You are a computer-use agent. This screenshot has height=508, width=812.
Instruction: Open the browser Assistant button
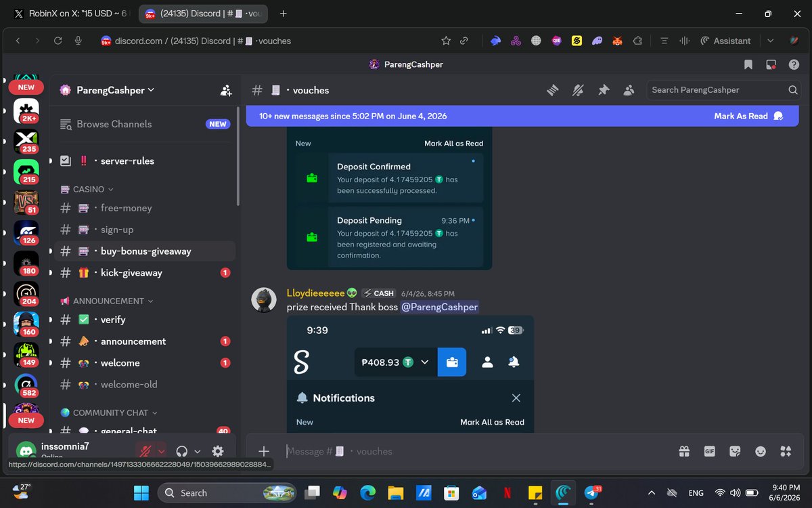725,41
